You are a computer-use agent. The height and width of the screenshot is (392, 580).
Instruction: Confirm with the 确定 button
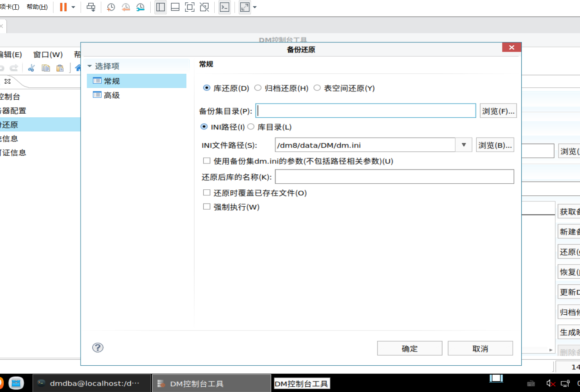pyautogui.click(x=409, y=348)
